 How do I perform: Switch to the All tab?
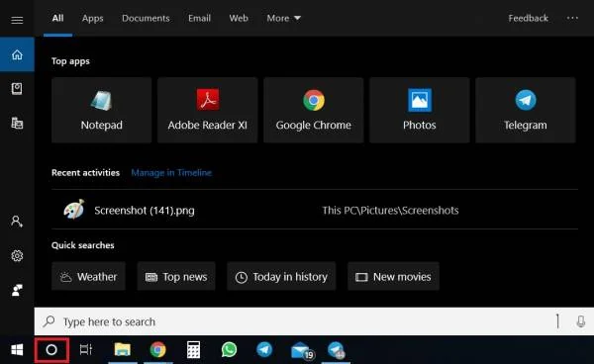point(57,18)
